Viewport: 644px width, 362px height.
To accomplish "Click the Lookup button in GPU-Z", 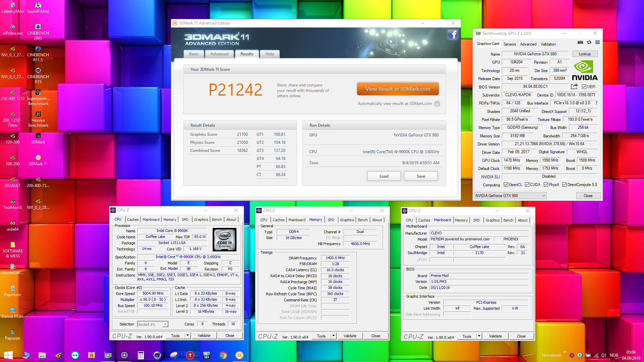I will coord(585,54).
